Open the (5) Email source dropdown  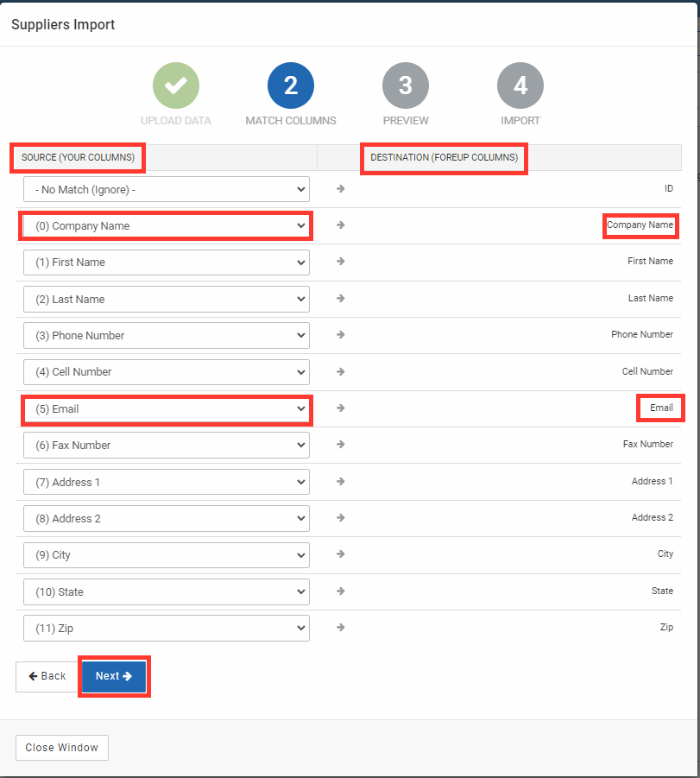[167, 408]
